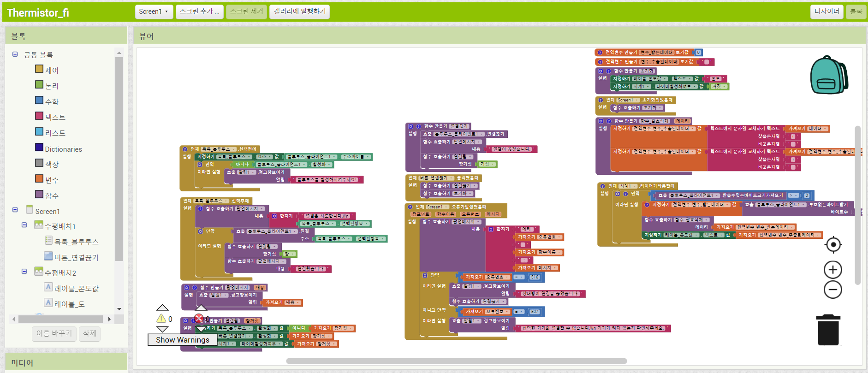Select the 텍스트 block category

(x=55, y=117)
